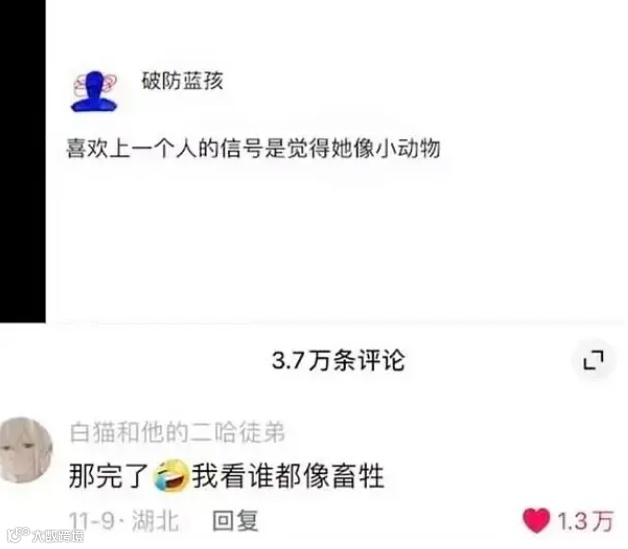This screenshot has width=628, height=549.
Task: Tap the 3.7万条评论 comments header
Action: 338,360
